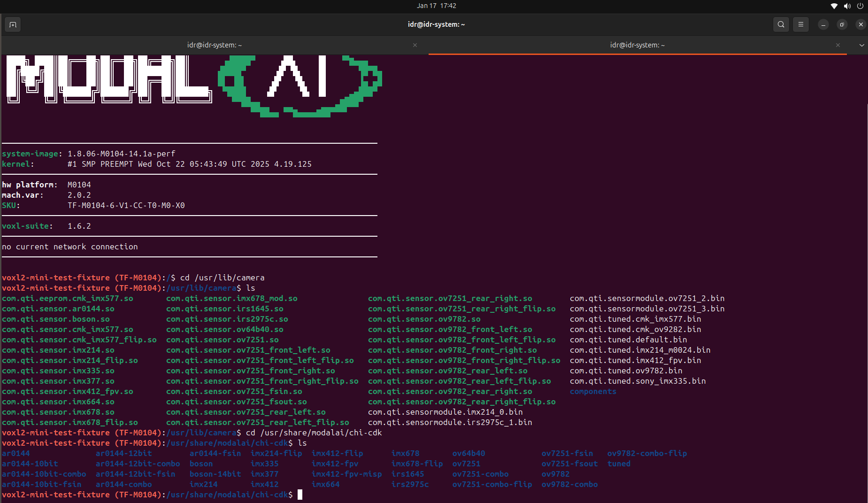Switch to the left idr@idr-system tab

(x=215, y=45)
